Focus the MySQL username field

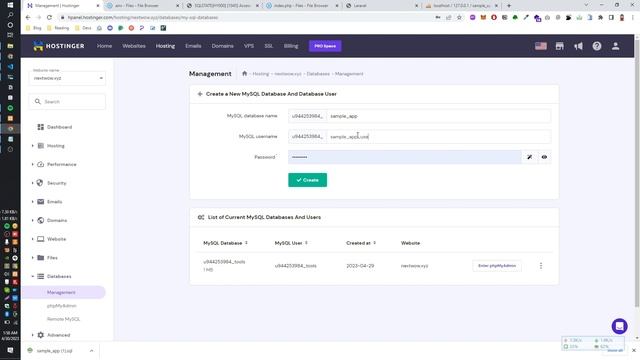point(439,136)
